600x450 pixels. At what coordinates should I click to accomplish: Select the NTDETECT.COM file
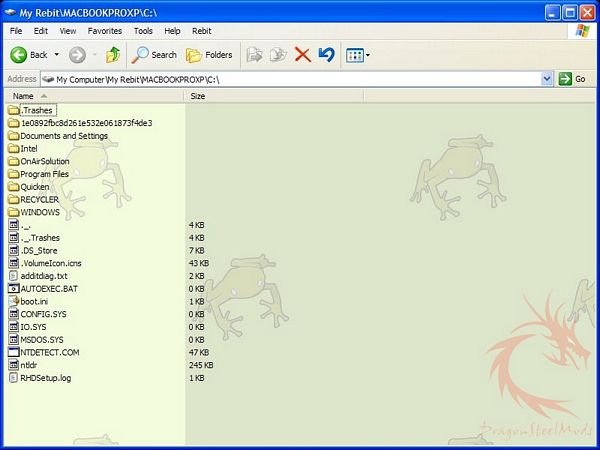(48, 352)
